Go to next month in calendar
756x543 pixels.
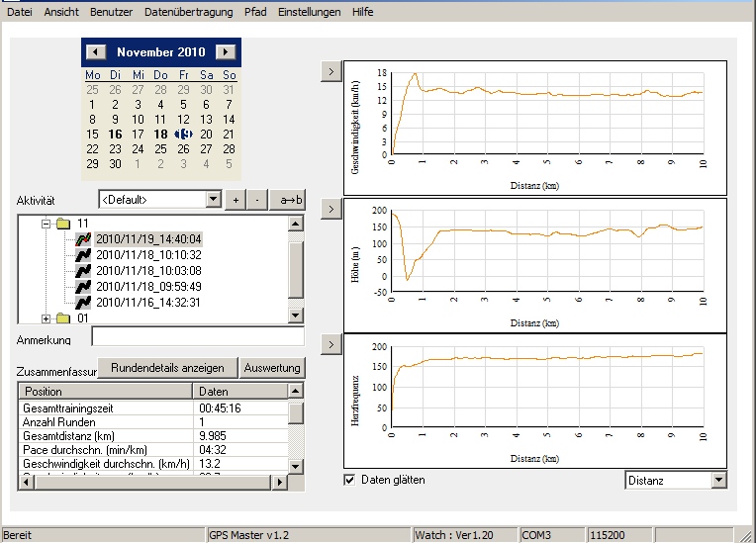click(x=226, y=51)
